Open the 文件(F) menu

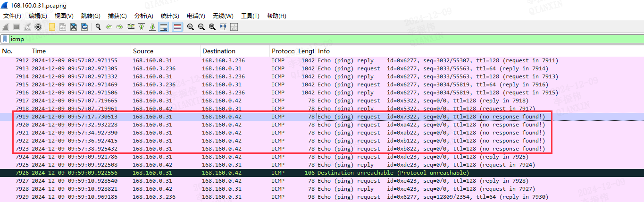click(12, 16)
